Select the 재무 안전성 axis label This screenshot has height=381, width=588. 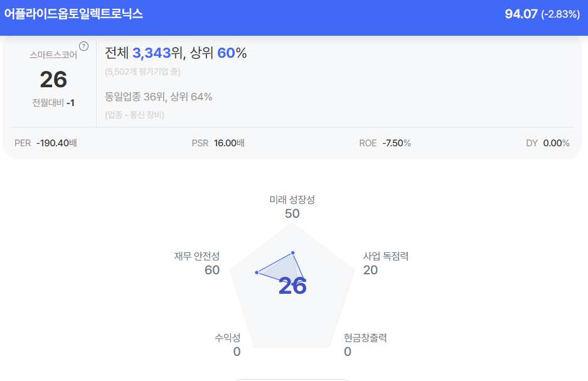coord(197,256)
